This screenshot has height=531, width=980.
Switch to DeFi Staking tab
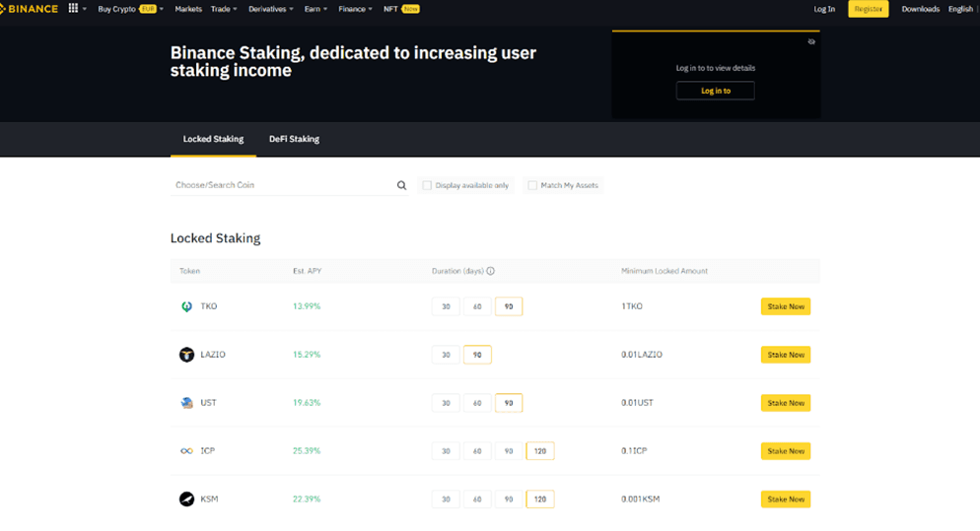click(x=294, y=139)
